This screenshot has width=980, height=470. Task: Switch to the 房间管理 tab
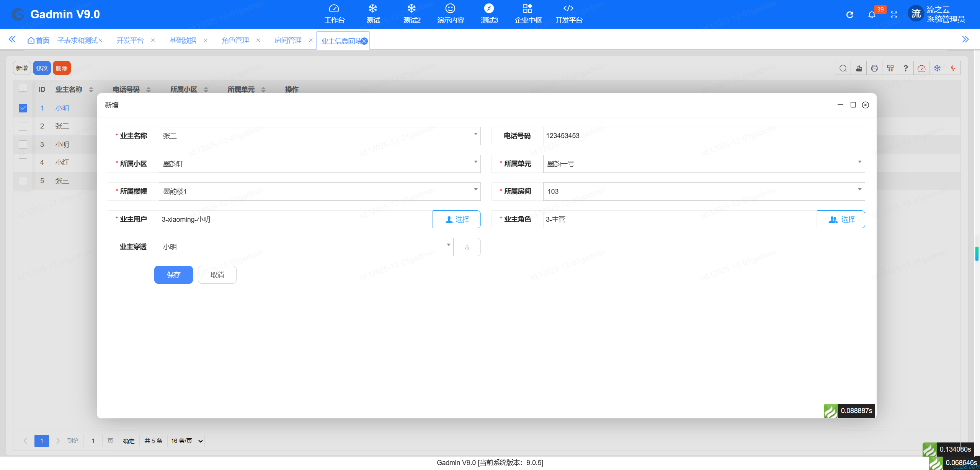[288, 41]
